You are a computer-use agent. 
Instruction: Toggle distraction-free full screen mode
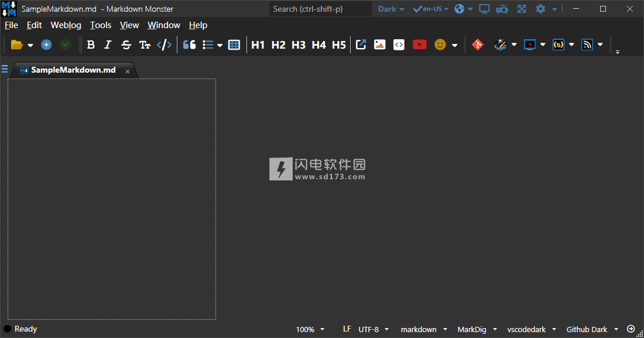[522, 9]
